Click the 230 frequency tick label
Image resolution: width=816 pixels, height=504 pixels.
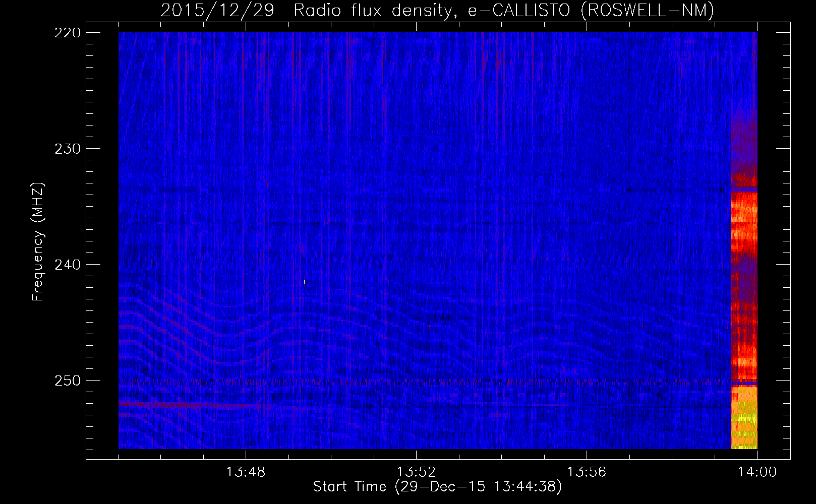pyautogui.click(x=67, y=149)
